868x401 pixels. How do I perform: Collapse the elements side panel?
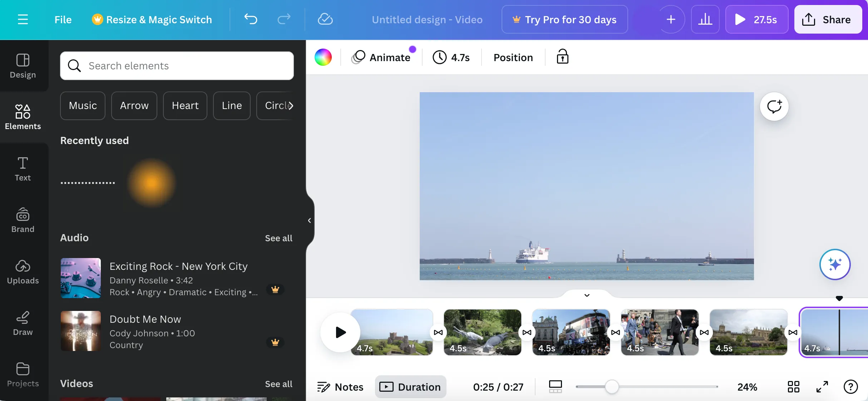[310, 220]
